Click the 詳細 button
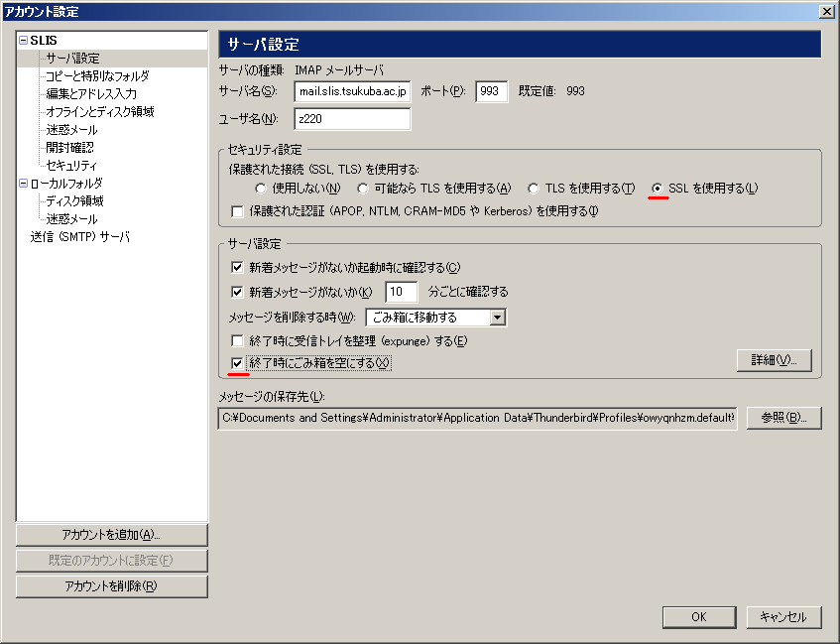 774,359
